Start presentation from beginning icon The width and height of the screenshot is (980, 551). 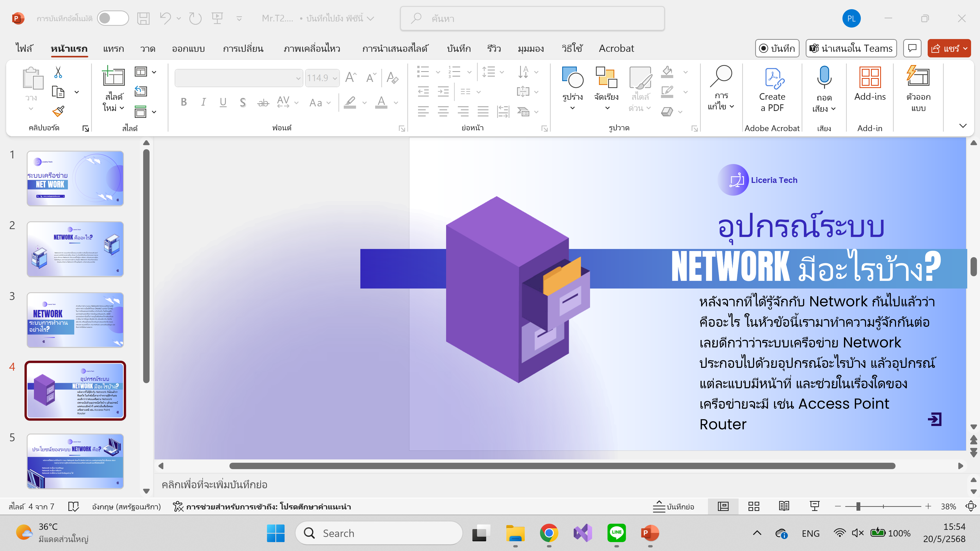pos(217,18)
